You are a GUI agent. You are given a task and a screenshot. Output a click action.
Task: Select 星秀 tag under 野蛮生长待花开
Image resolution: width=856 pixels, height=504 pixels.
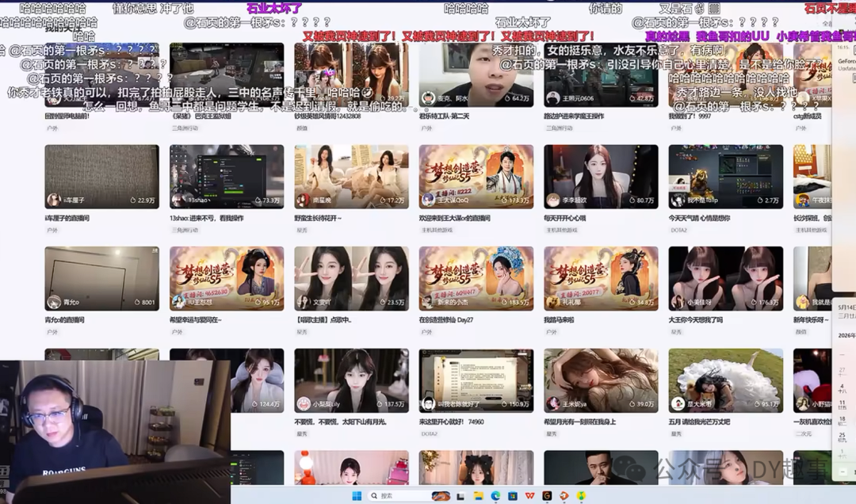[x=303, y=231]
